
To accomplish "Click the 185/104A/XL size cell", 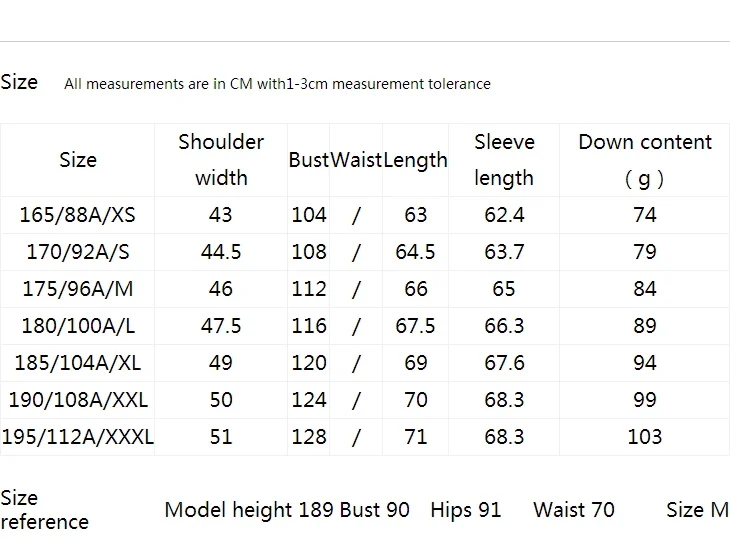I will point(77,363).
